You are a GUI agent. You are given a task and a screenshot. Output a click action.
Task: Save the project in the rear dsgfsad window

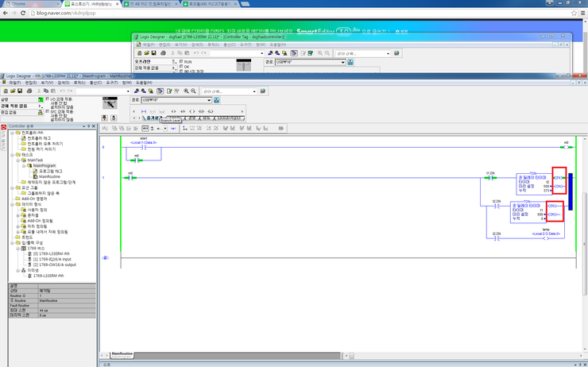coord(153,53)
